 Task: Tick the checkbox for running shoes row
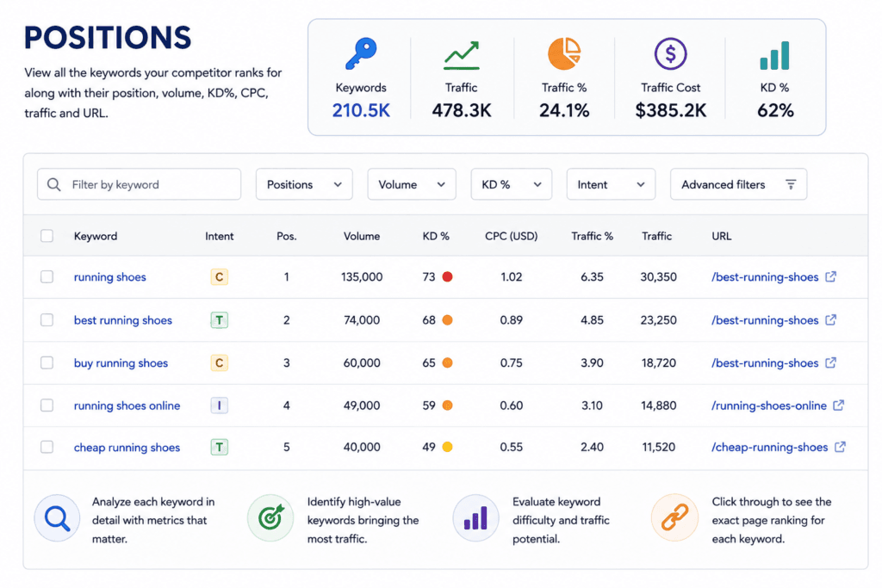click(47, 276)
